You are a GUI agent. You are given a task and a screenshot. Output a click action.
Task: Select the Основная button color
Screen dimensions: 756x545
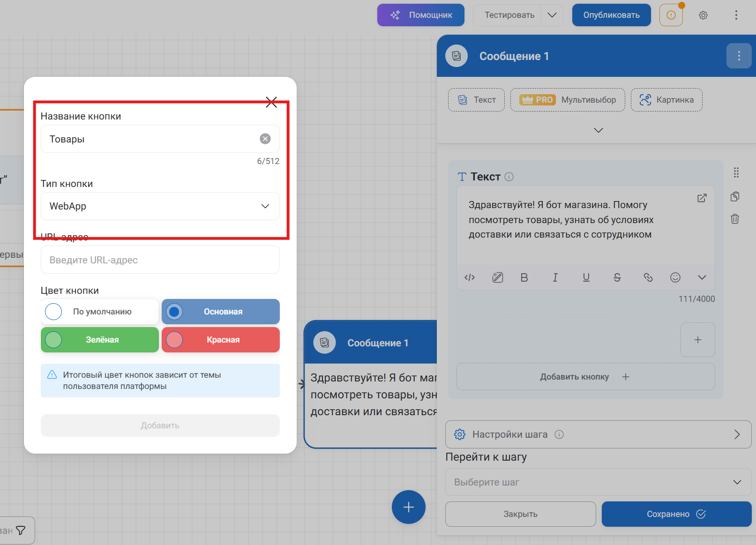click(221, 312)
